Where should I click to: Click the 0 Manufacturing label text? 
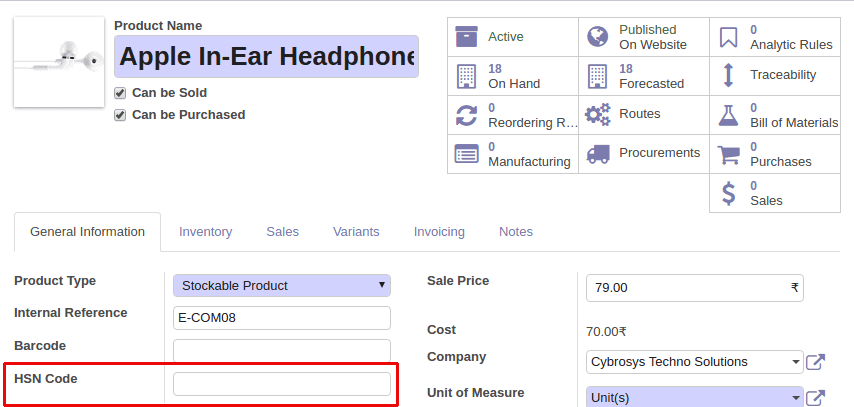[529, 154]
